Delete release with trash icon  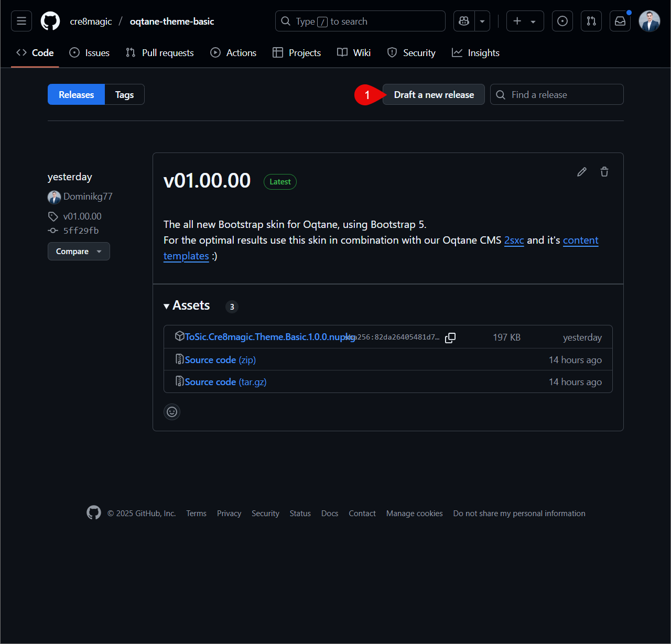coord(604,172)
